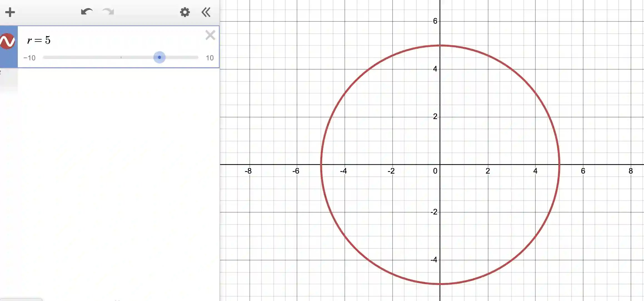Click the circle's topmost point on y-axis
The image size is (644, 301).
pyautogui.click(x=440, y=45)
